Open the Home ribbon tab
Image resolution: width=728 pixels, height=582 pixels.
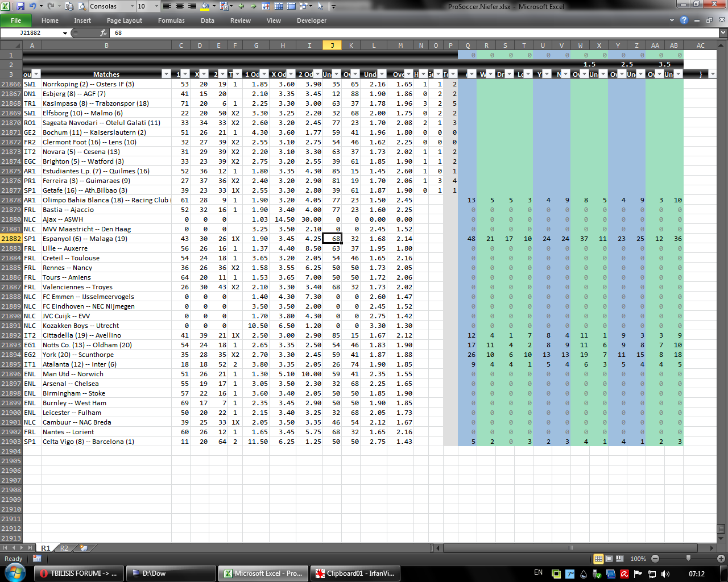click(x=50, y=20)
